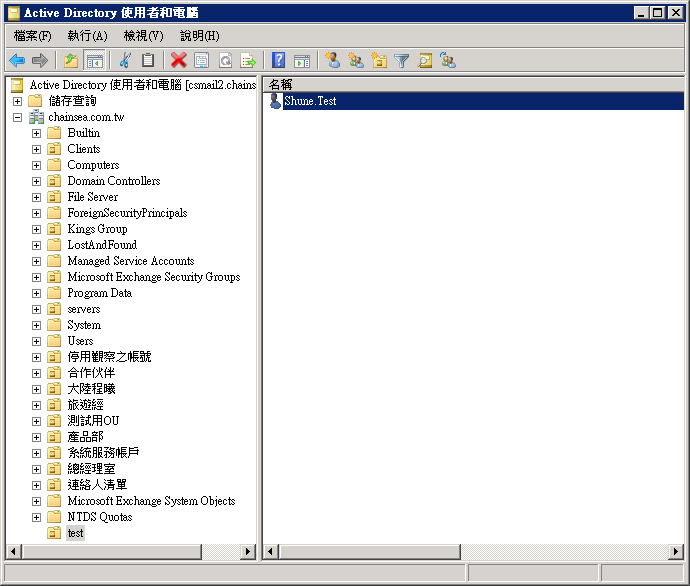Select the ForeignSecurityPrincipals tree item
Screen dimensions: 690x586
(x=127, y=213)
